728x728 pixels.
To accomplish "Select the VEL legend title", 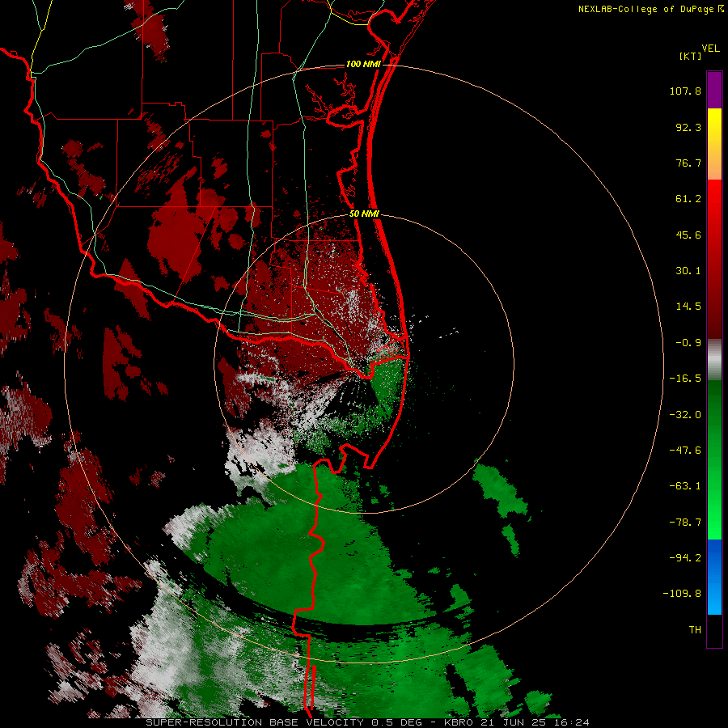I will tap(710, 49).
